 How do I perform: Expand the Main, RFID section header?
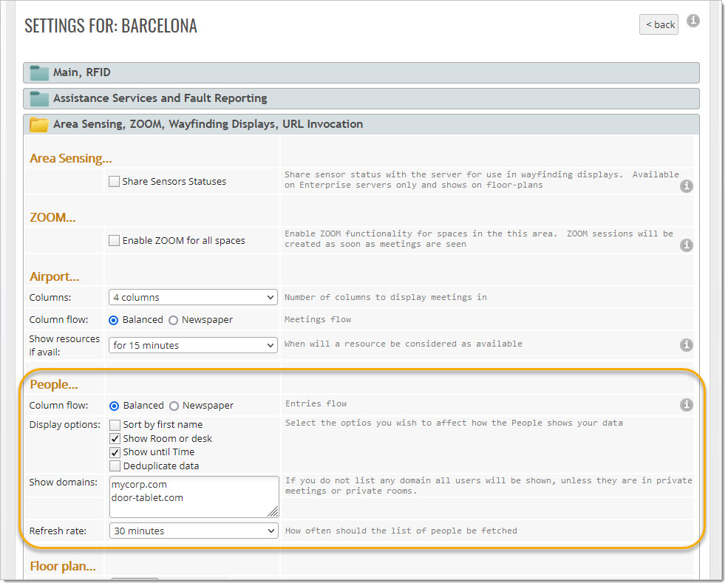(361, 72)
